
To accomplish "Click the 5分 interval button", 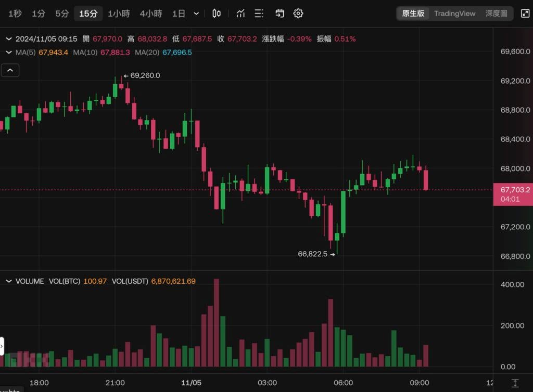I will pos(62,14).
